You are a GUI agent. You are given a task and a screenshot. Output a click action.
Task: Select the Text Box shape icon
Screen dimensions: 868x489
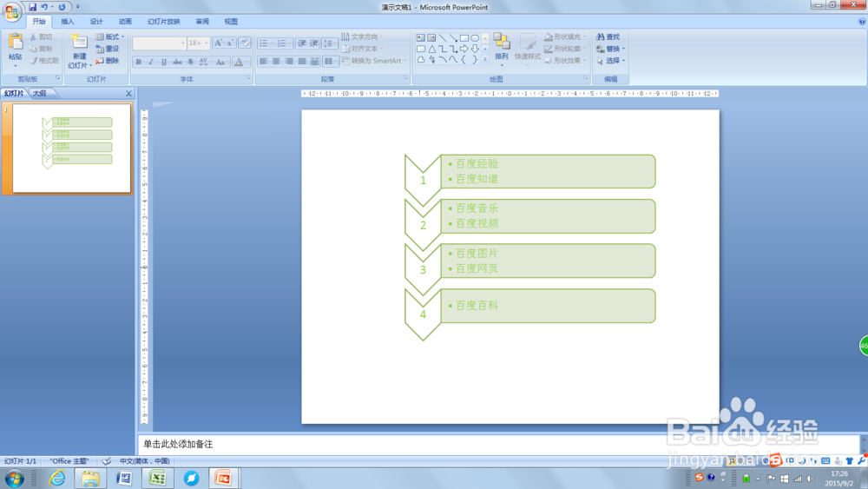(421, 37)
